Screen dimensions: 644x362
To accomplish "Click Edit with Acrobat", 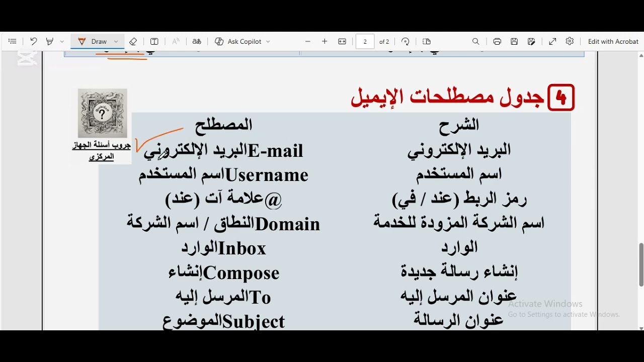I will [x=613, y=42].
